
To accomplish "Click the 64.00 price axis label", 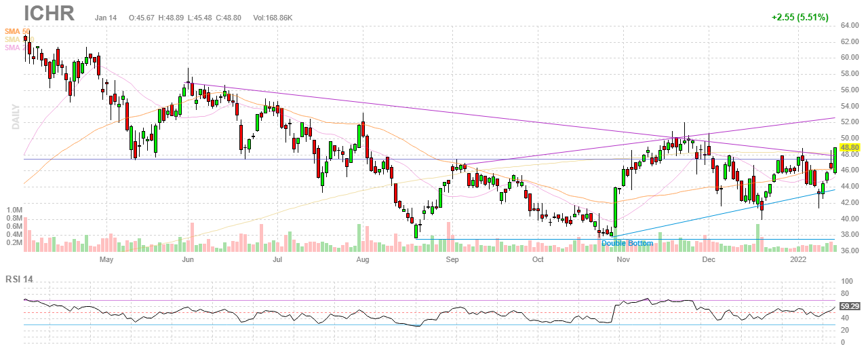I will 850,26.
